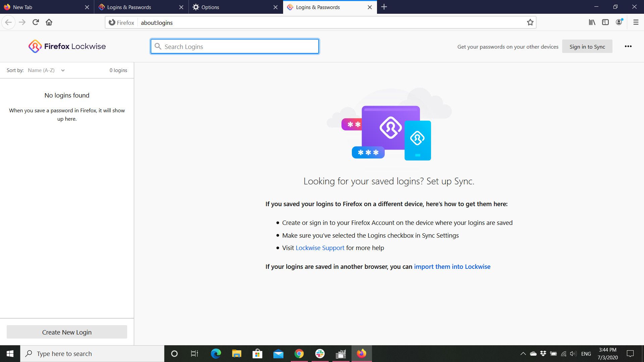Show hidden system tray icons
Viewport: 644px width, 362px height.
pyautogui.click(x=523, y=354)
